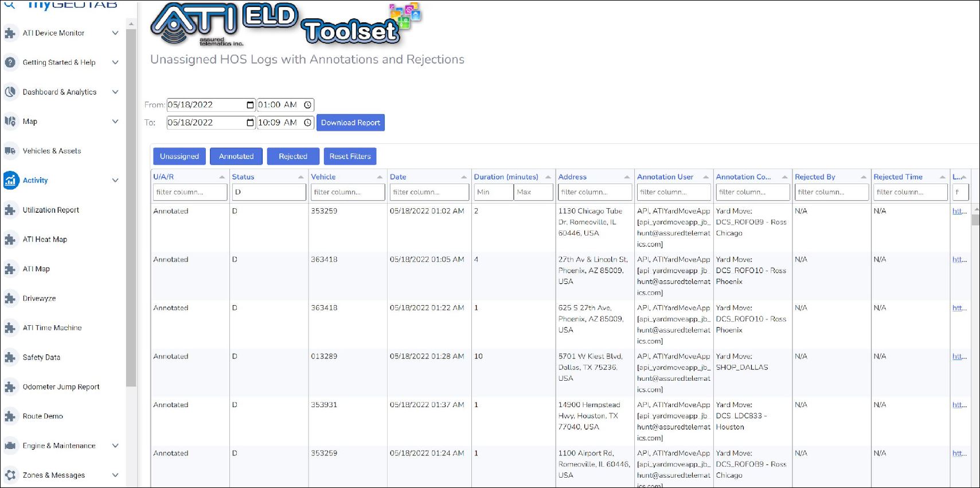The height and width of the screenshot is (488, 980).
Task: Click date cell 05/18/2022 01:37 AM
Action: (427, 405)
